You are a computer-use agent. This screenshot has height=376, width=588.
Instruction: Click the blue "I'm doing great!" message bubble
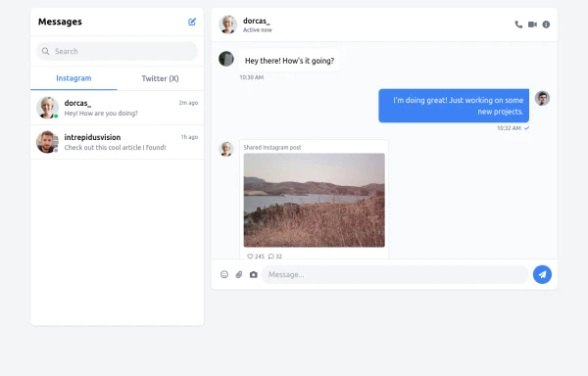[x=454, y=106]
